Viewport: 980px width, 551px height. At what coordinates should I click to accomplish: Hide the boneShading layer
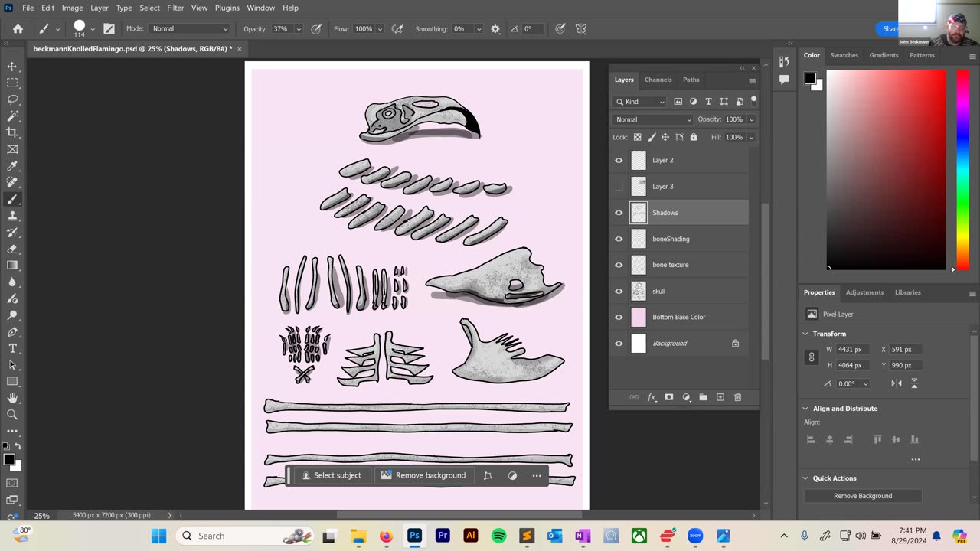pos(619,239)
